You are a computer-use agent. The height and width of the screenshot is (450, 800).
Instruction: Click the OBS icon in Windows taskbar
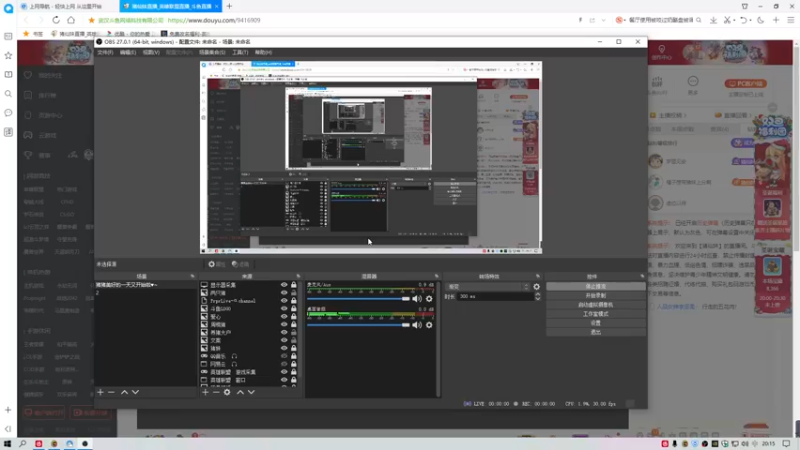tap(85, 443)
